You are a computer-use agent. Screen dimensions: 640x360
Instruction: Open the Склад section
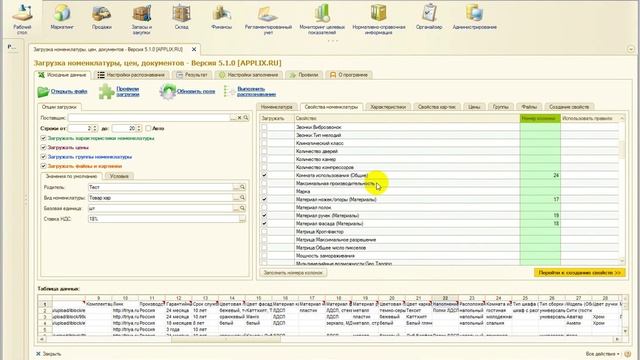181,18
